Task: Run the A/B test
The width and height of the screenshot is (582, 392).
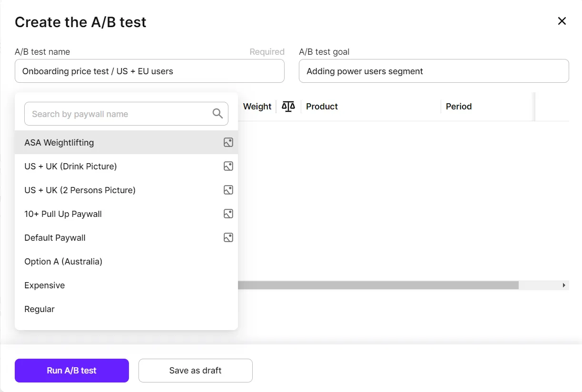Action: [72, 371]
